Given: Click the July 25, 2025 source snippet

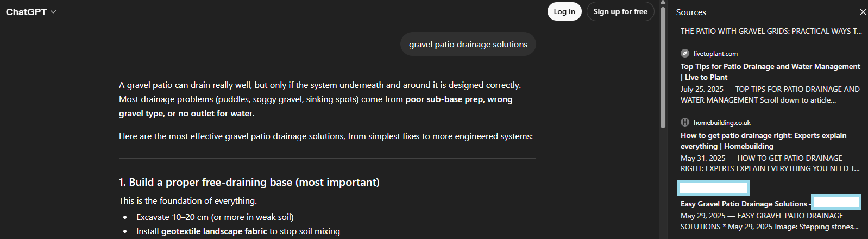Looking at the screenshot, I should click(770, 95).
